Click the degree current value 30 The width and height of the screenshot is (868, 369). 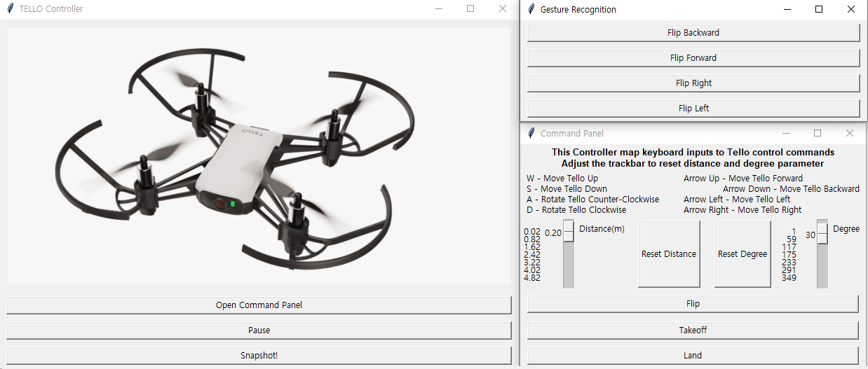[x=811, y=235]
